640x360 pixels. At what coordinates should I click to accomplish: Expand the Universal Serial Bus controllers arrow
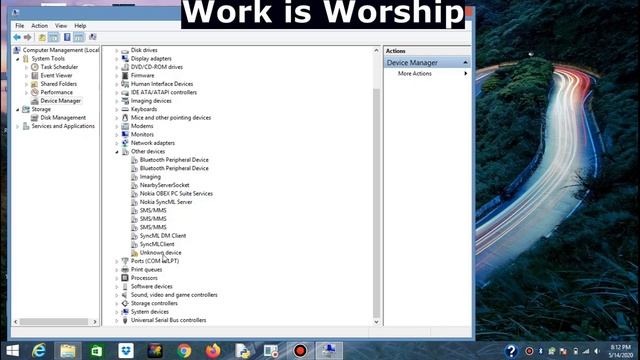tap(116, 320)
